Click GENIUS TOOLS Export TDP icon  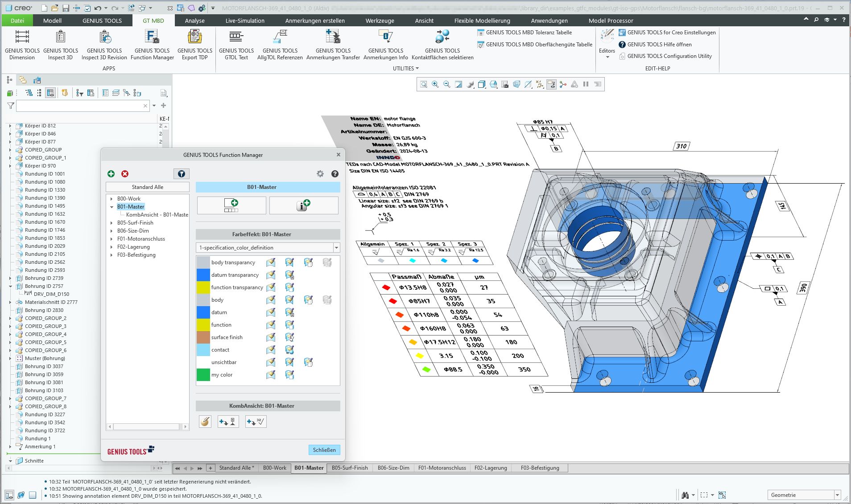[x=195, y=44]
